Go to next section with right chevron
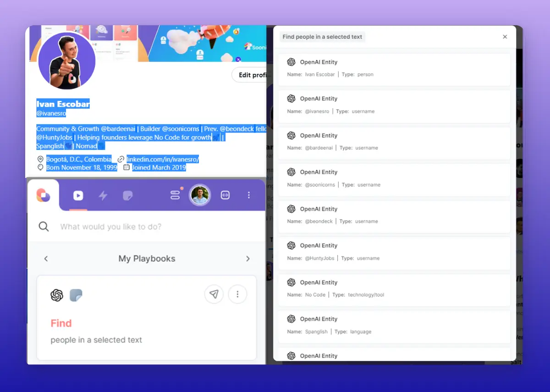This screenshot has height=392, width=550. [x=248, y=259]
